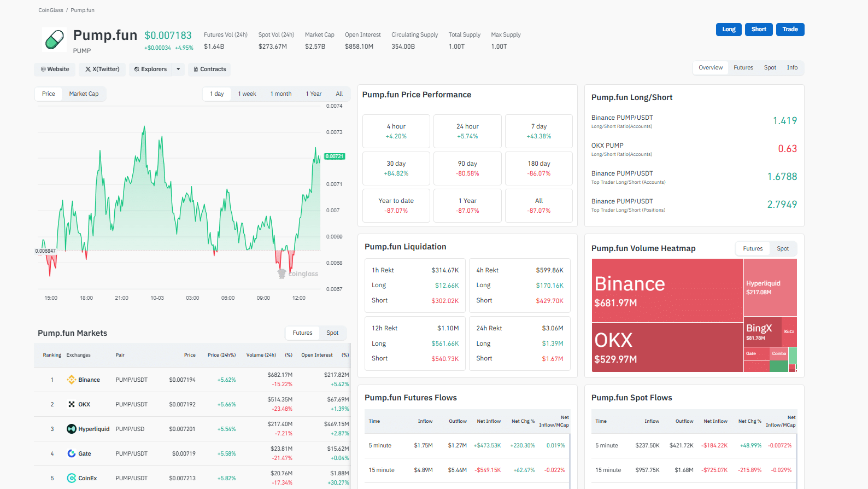Open the Website link with globe icon
Screen dimensions: 868x489
tap(55, 69)
